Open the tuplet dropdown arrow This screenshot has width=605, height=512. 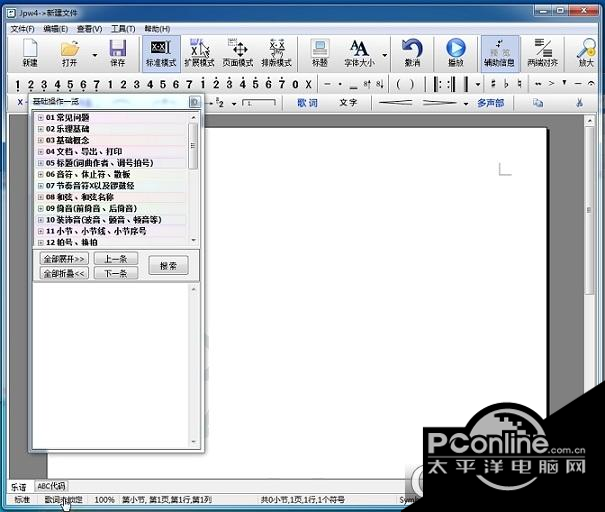tap(234, 104)
